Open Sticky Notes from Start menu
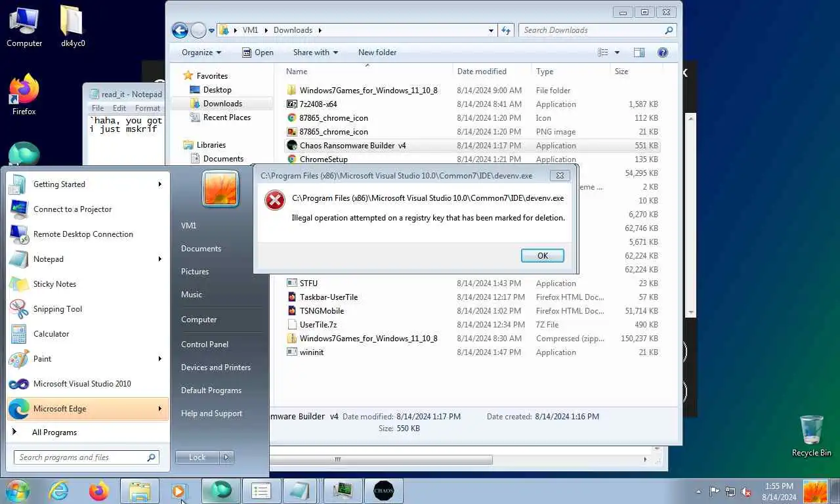 tap(88, 284)
